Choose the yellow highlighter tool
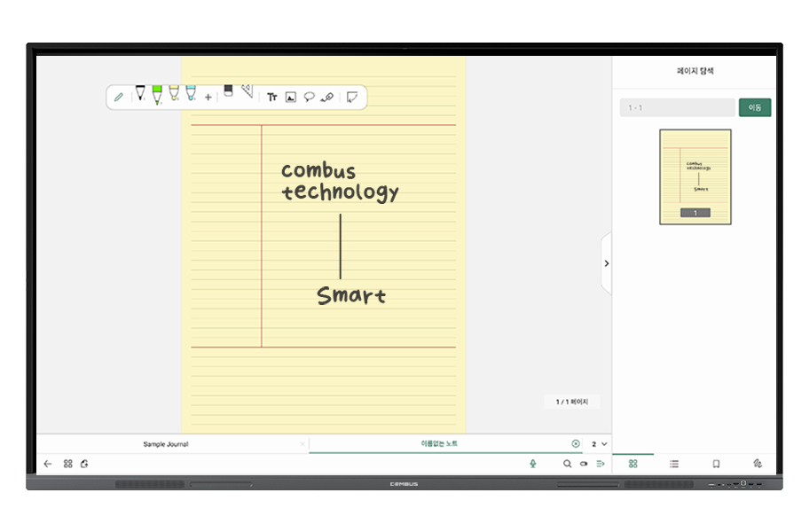This screenshot has height=532, width=809. pyautogui.click(x=174, y=93)
